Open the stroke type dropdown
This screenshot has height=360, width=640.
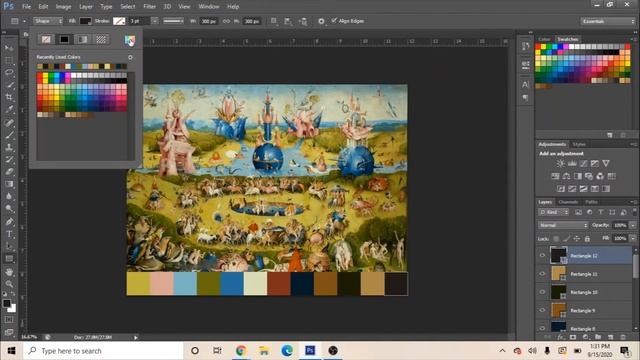pos(173,21)
